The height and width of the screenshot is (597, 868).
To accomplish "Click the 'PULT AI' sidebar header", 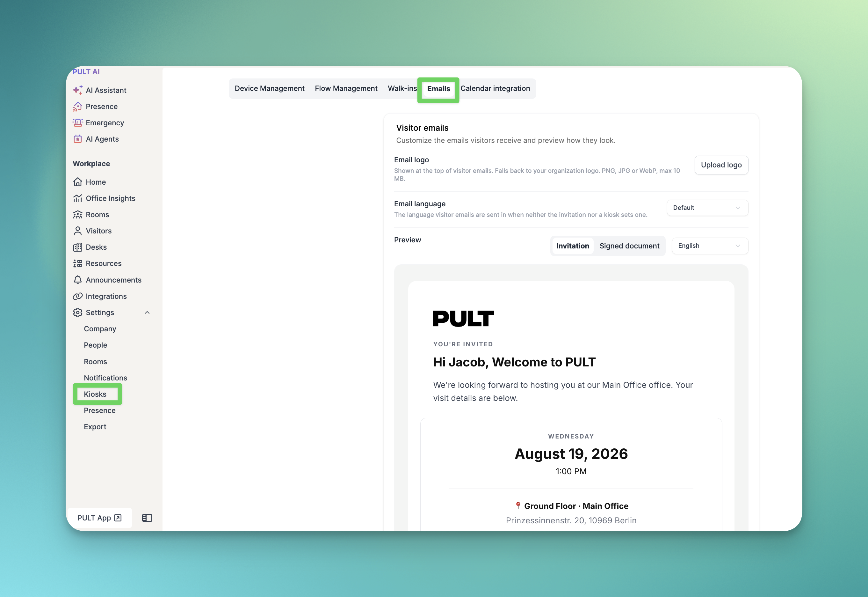I will point(86,71).
